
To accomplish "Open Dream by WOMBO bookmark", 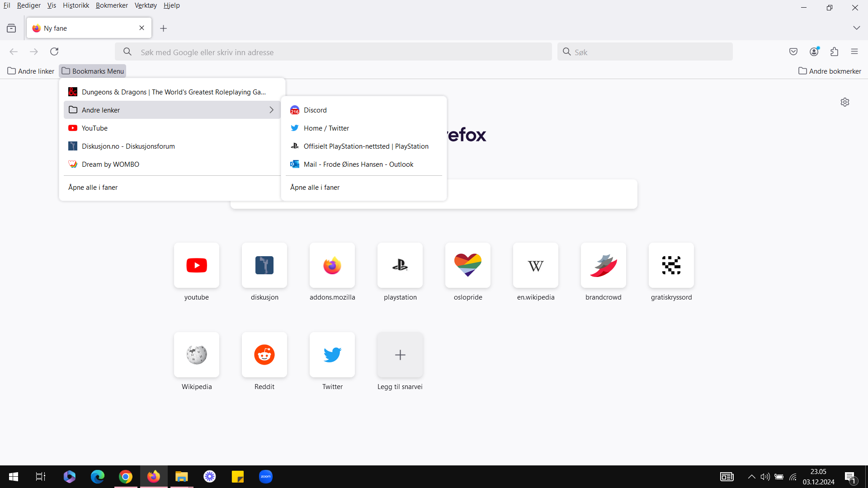I will click(172, 164).
